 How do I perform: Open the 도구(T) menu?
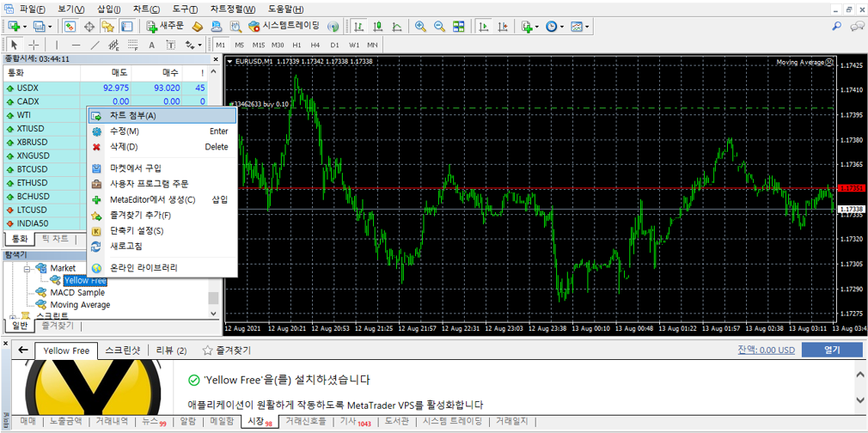point(184,9)
